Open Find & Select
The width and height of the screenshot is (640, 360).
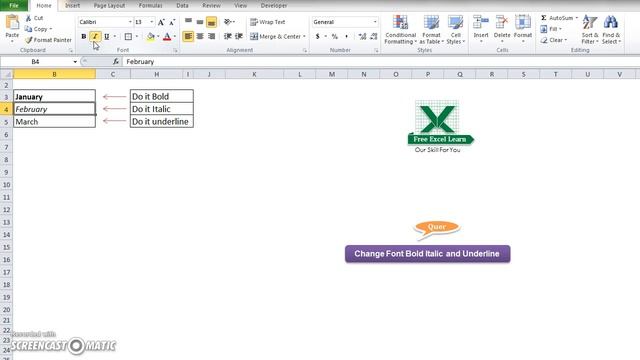pos(611,30)
